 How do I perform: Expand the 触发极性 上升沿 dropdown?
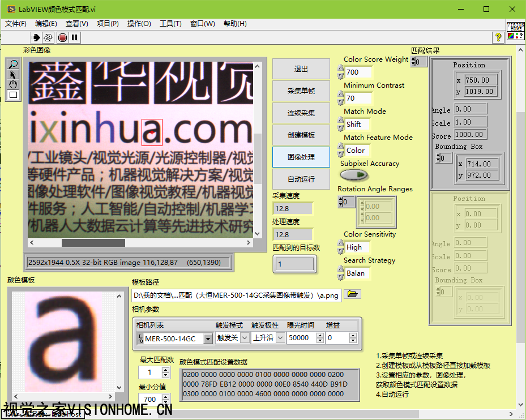click(279, 338)
